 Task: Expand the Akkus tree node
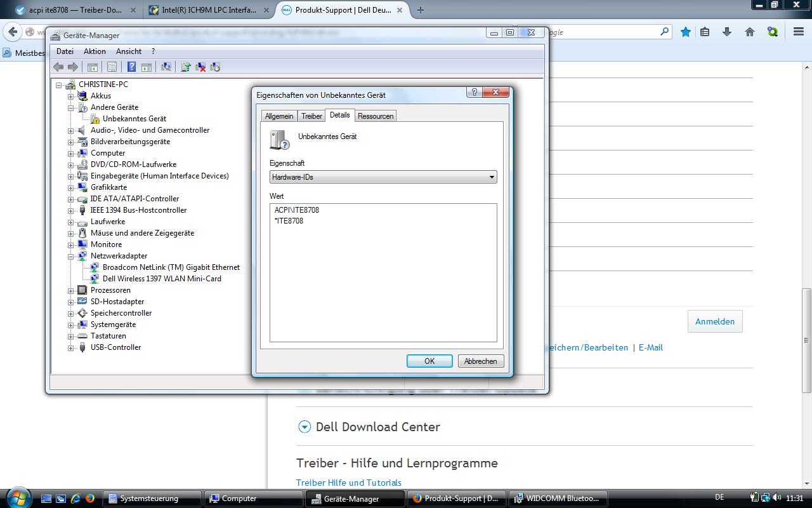pos(71,96)
